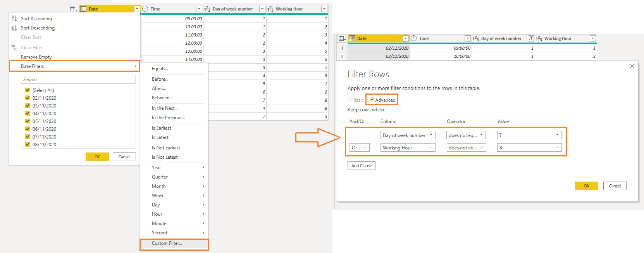The image size is (644, 253).
Task: Select the Advanced radio button
Action: [x=372, y=100]
